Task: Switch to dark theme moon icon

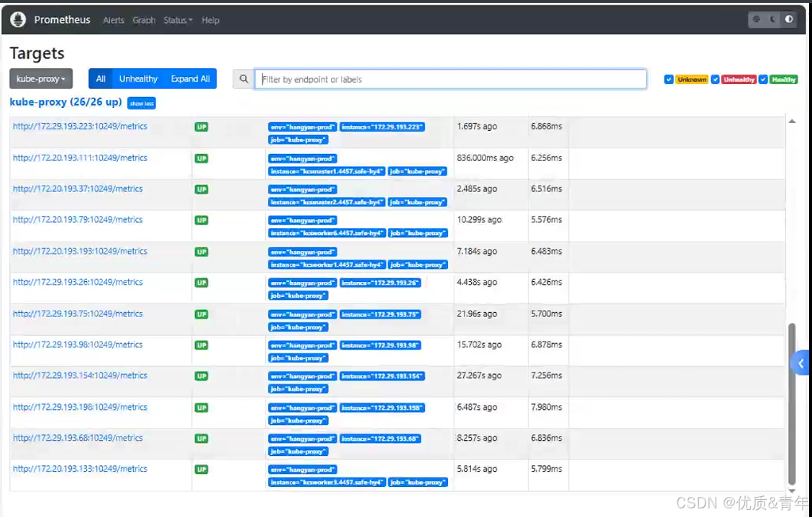Action: coord(772,19)
